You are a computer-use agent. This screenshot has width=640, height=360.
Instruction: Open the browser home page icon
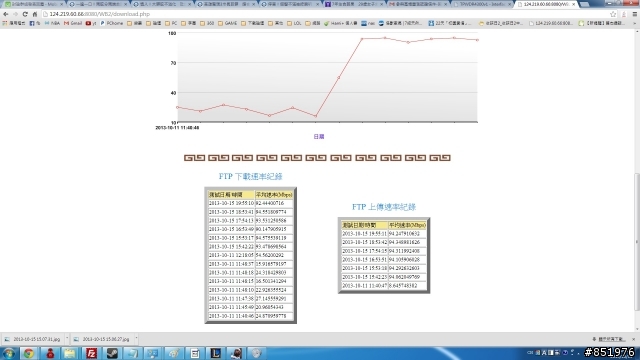point(35,14)
